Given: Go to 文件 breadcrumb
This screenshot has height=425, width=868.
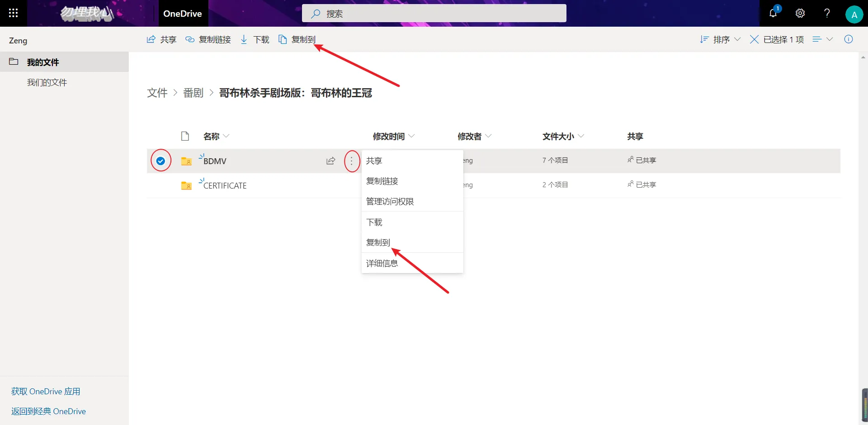Looking at the screenshot, I should click(x=157, y=93).
